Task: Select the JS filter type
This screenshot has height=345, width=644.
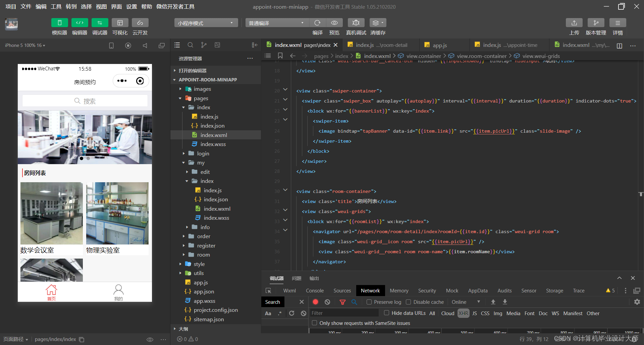Action: tap(474, 313)
